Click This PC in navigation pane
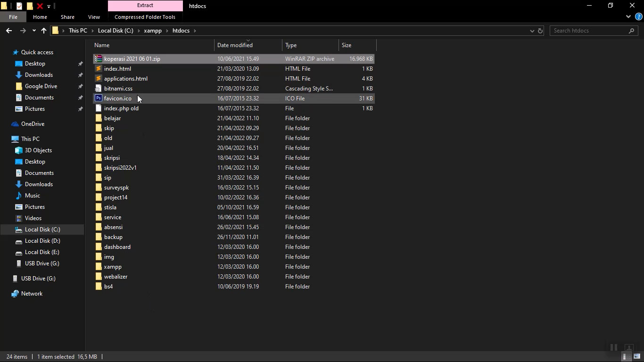 point(30,139)
